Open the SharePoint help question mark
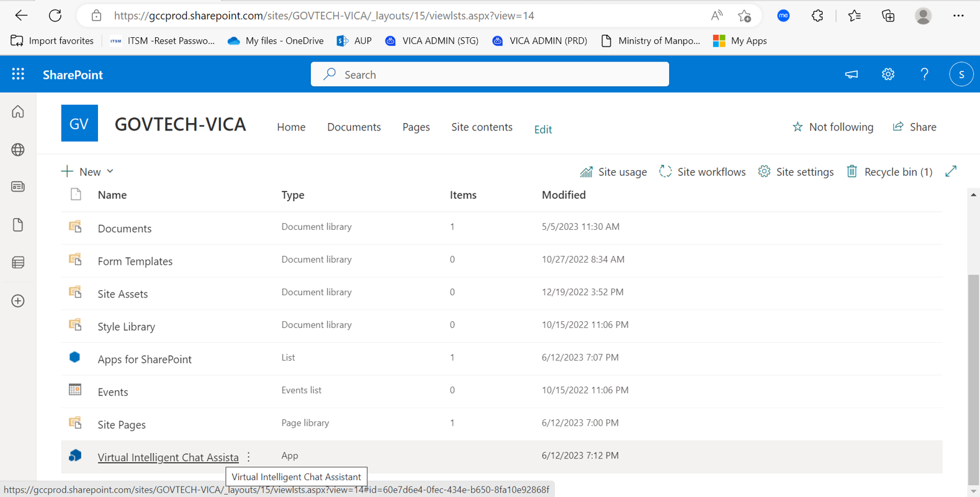The image size is (980, 497). click(x=925, y=75)
